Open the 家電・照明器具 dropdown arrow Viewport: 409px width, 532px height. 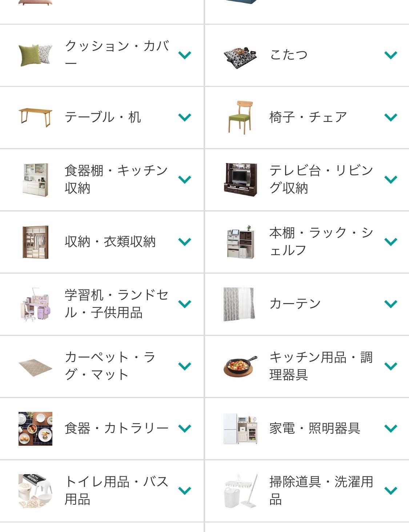(x=391, y=429)
